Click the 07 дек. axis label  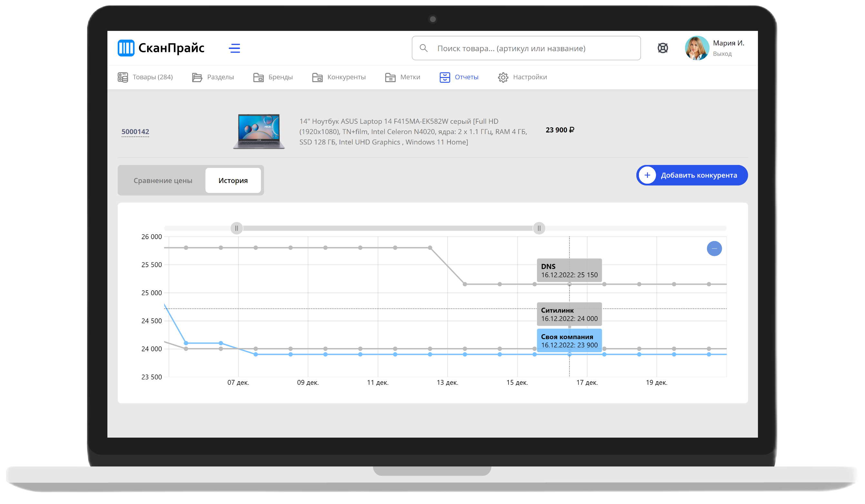click(238, 383)
